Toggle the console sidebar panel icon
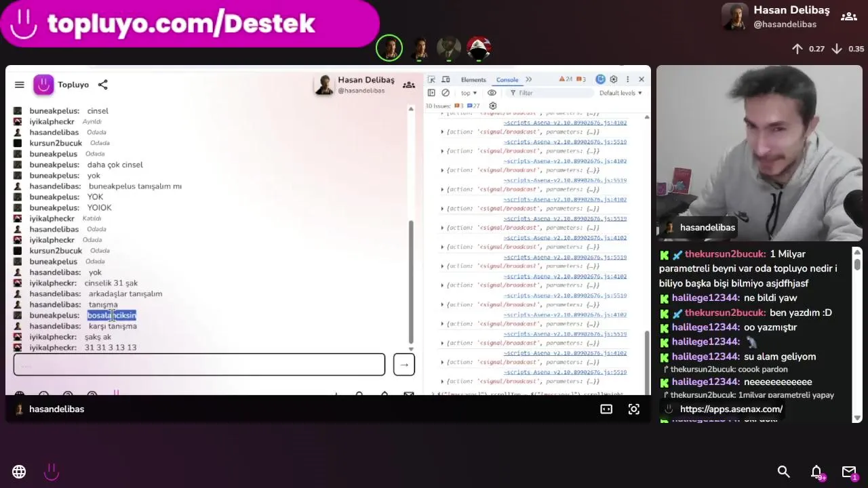The width and height of the screenshot is (868, 488). tap(431, 93)
